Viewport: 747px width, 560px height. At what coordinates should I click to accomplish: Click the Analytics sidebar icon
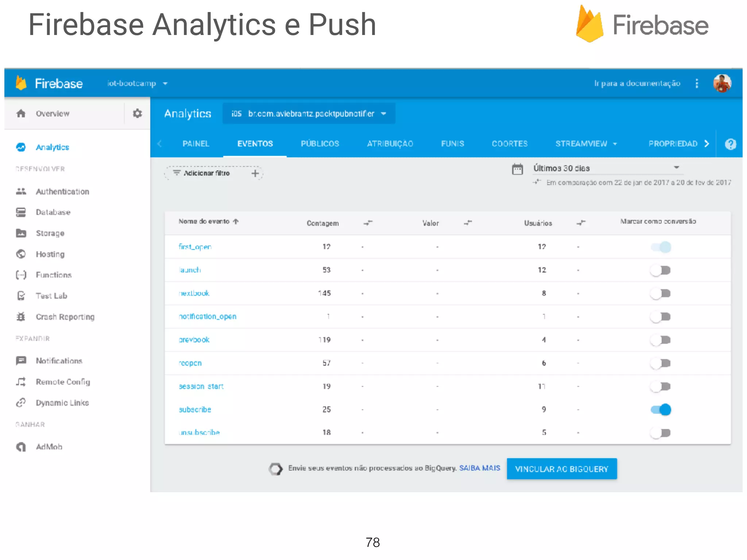coord(21,147)
